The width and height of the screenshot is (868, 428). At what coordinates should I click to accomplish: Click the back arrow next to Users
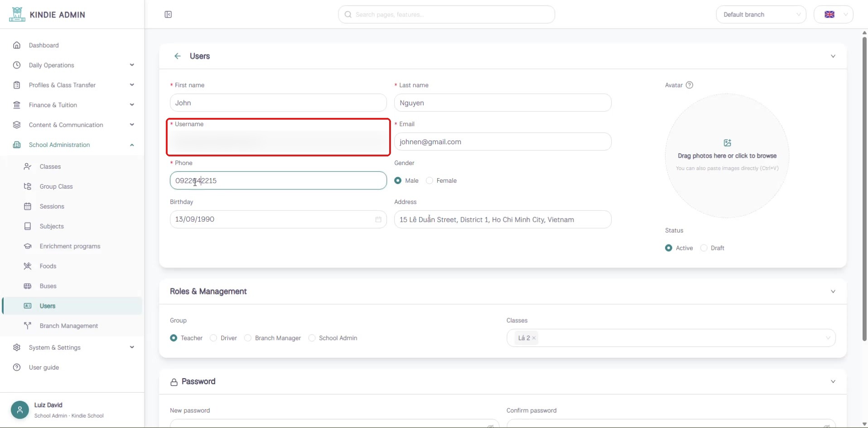178,56
